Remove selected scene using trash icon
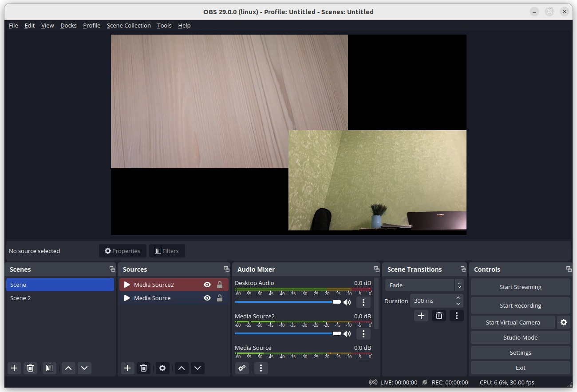 point(30,368)
